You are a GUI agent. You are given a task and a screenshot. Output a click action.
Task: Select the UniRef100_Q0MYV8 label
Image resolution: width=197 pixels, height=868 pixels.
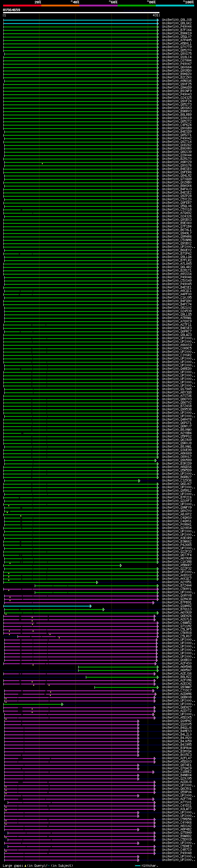(x=177, y=596)
